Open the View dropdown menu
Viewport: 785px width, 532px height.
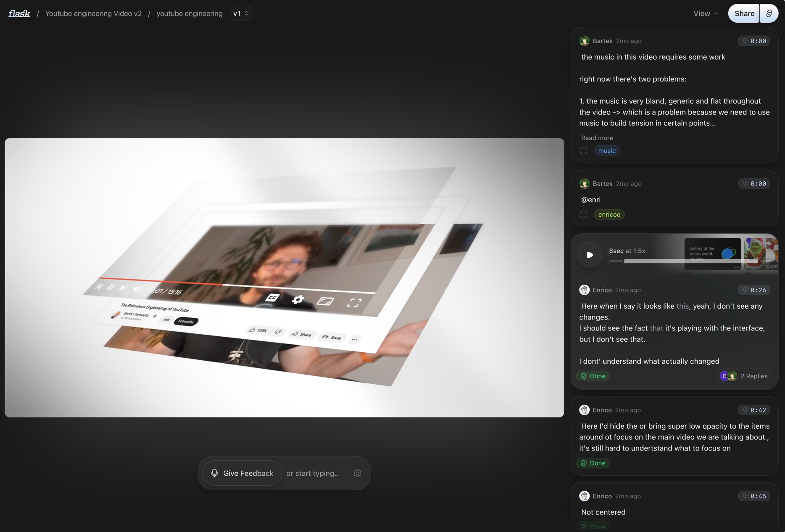[x=705, y=13]
